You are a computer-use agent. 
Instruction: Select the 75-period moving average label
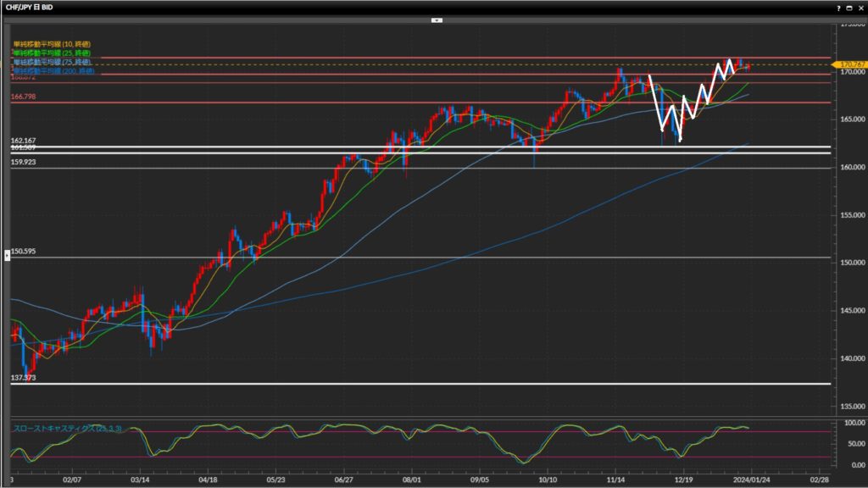tap(51, 62)
